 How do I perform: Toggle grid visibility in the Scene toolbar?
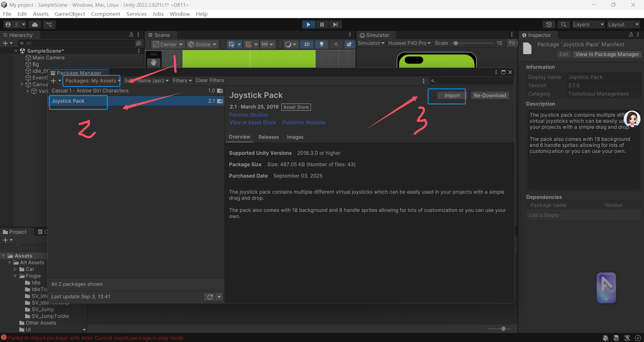tap(231, 44)
